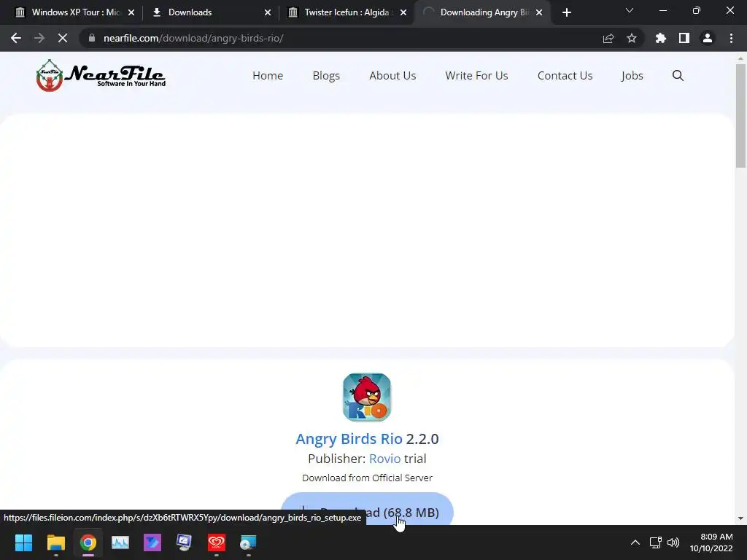This screenshot has height=560, width=747.
Task: Switch to the Twister Icefun tab
Action: tap(347, 12)
